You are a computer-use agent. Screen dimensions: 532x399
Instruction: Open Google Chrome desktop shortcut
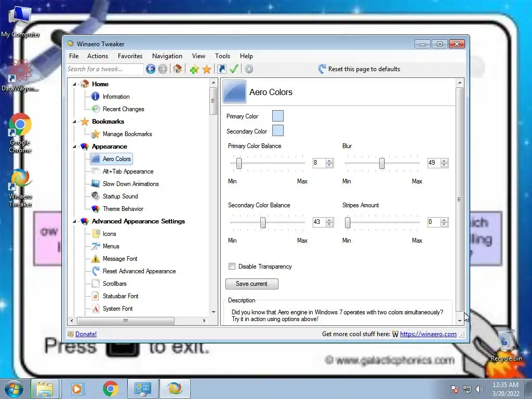pos(20,133)
